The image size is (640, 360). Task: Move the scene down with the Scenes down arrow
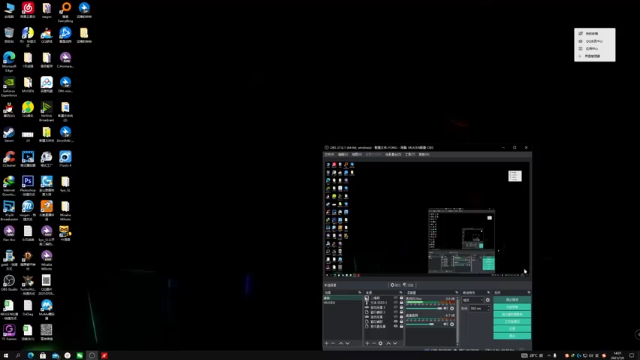tap(347, 343)
